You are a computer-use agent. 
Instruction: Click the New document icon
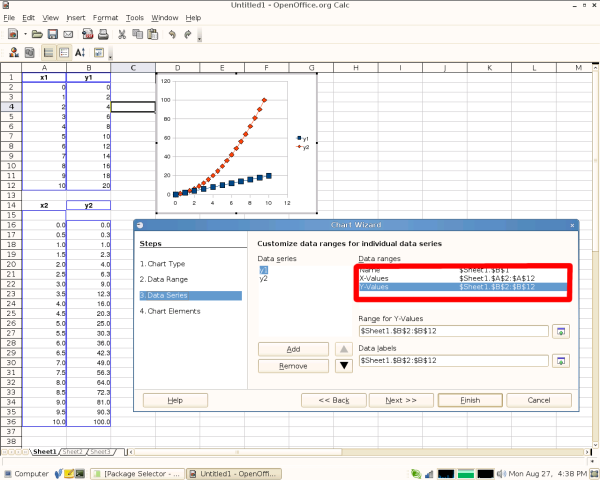pyautogui.click(x=13, y=34)
